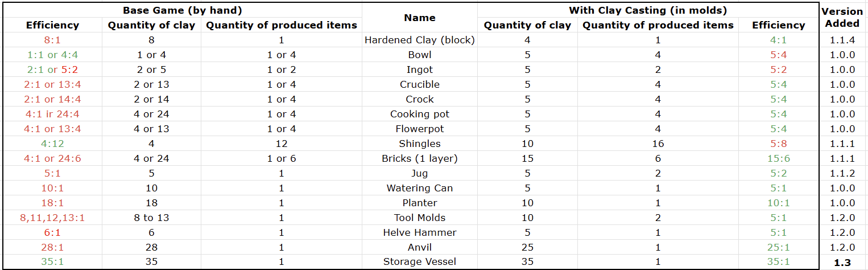Screen dimensions: 868x270
Task: Click the 'Shingles' name cell
Action: (x=419, y=144)
